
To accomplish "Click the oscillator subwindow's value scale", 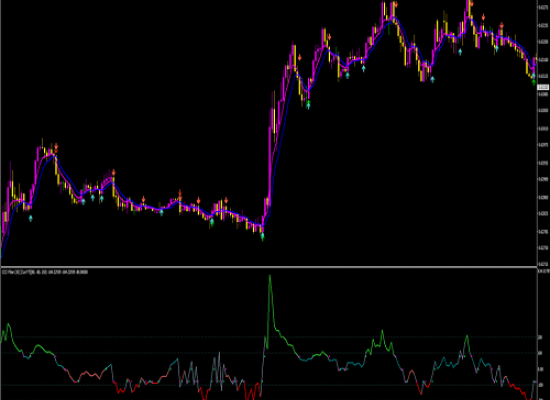I will point(543,334).
